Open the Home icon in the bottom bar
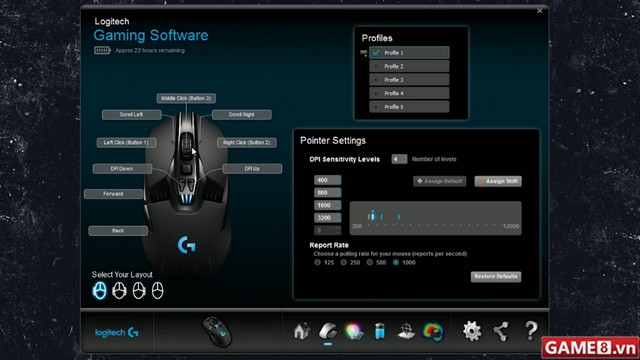The height and width of the screenshot is (360, 640). click(302, 331)
